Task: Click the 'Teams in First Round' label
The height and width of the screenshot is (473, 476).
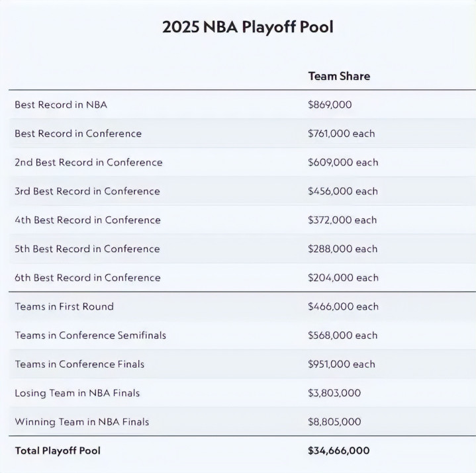Action: pos(64,306)
